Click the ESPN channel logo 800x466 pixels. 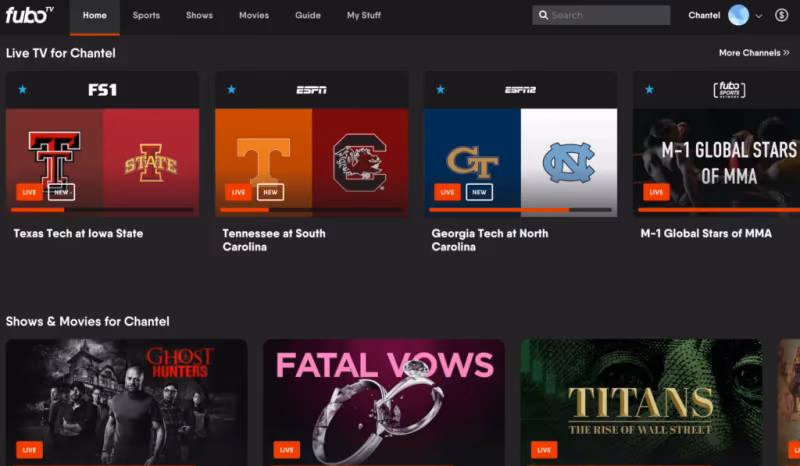tap(312, 90)
